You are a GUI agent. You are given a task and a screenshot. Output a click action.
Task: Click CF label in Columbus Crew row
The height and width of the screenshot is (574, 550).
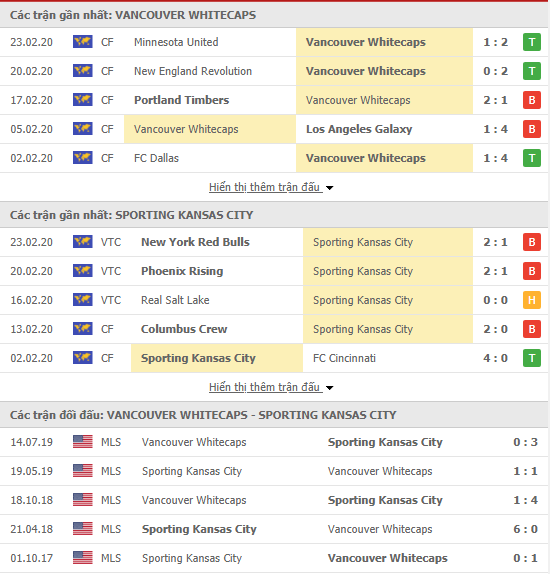click(x=107, y=329)
